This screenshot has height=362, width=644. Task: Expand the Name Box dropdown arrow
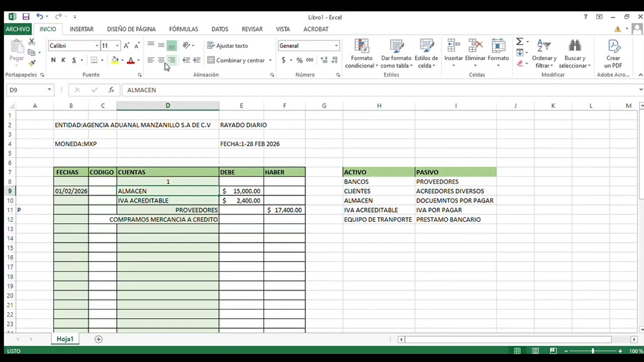tap(49, 90)
